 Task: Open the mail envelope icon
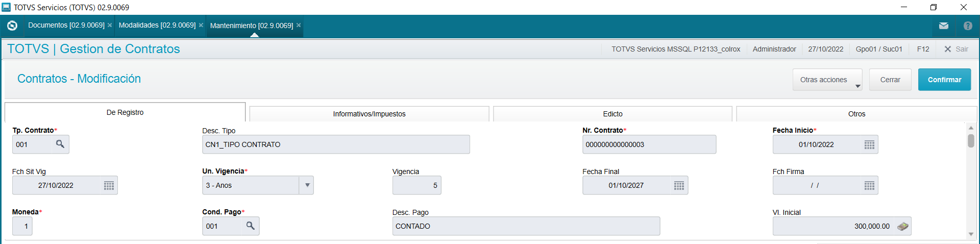943,26
